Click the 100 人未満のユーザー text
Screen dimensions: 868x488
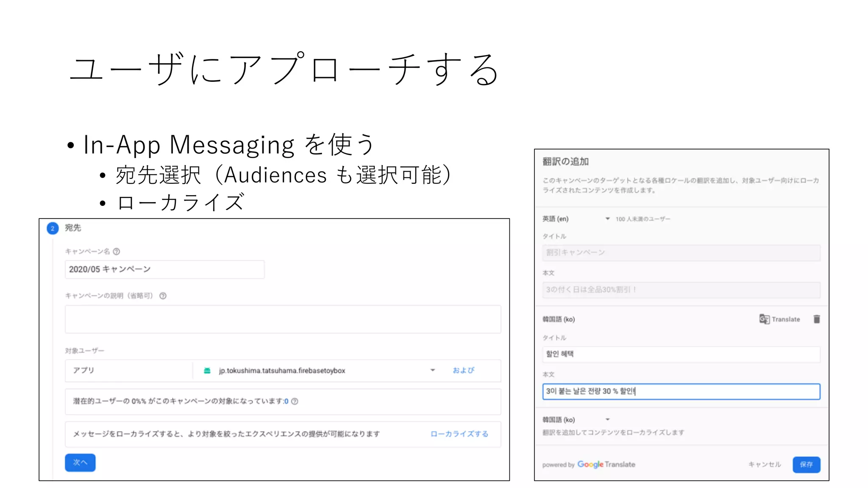pos(643,219)
